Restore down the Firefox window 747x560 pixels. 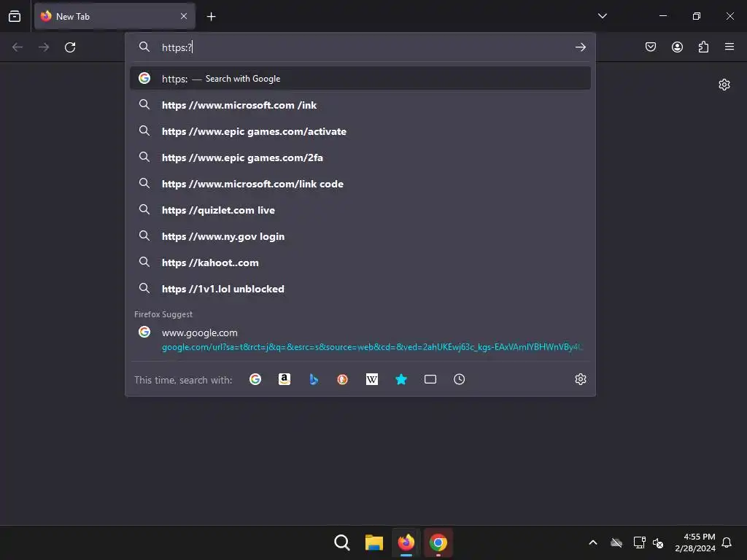tap(696, 16)
